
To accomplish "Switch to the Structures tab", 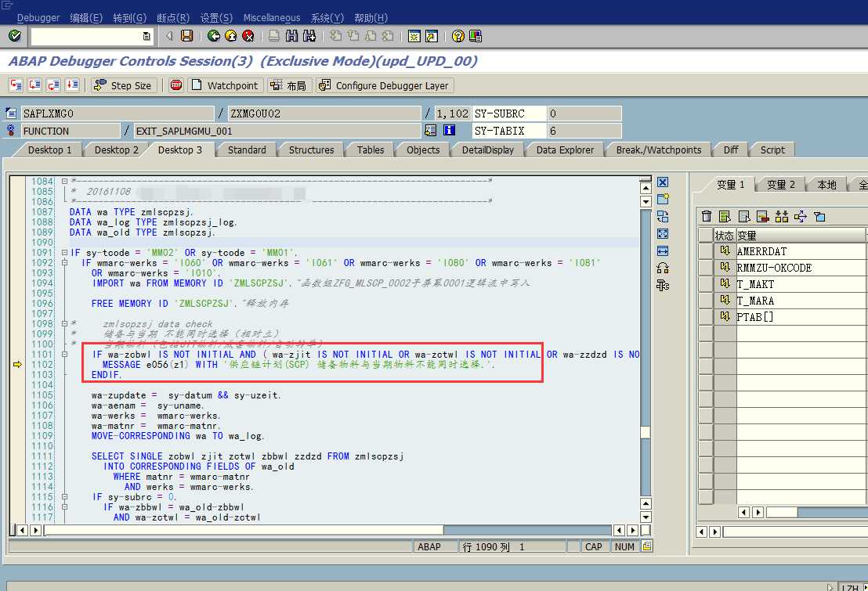I will point(311,150).
